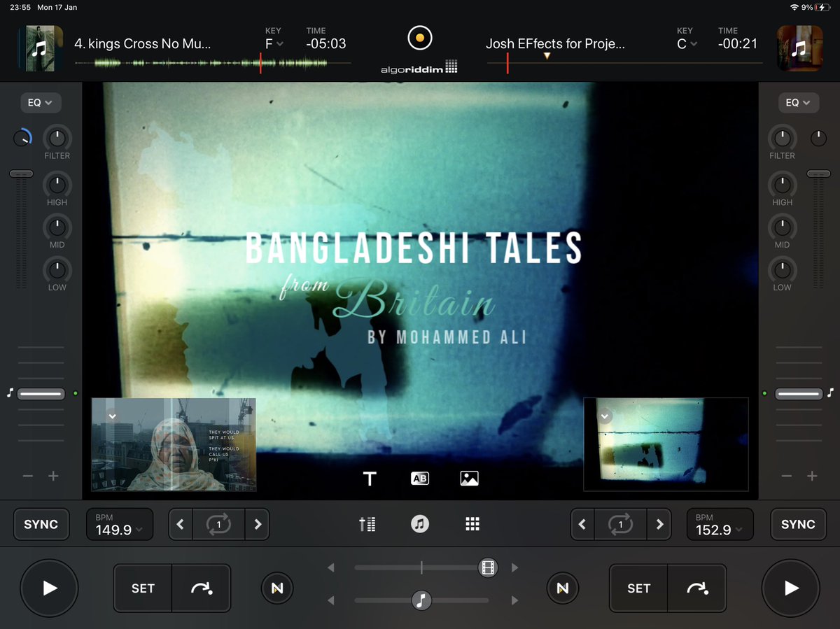This screenshot has height=629, width=840.
Task: Expand right deck KEY C dropdown
Action: (x=687, y=43)
